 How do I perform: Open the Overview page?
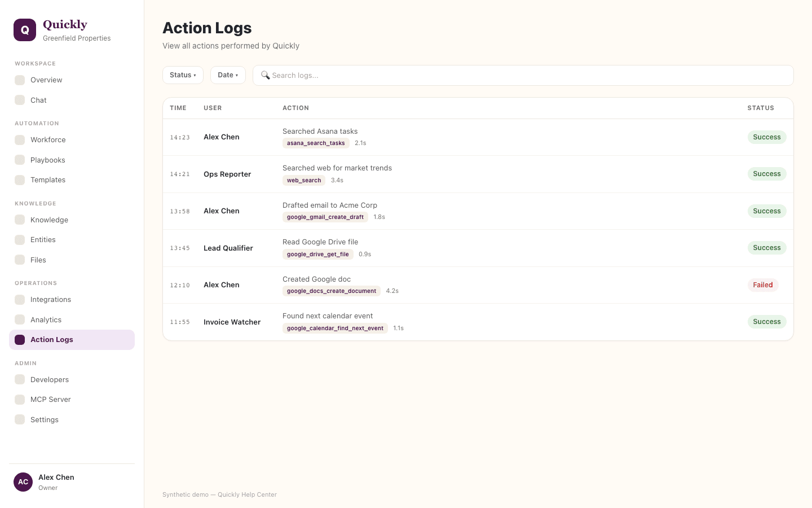point(72,80)
